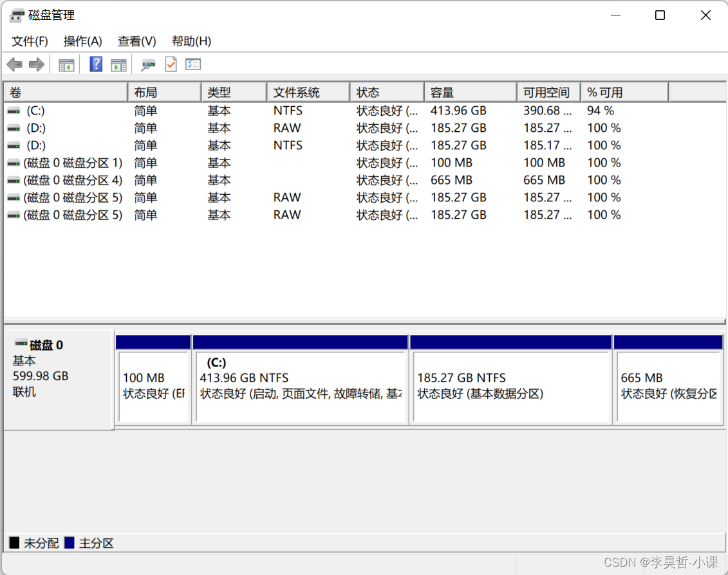
Task: Click the 390.68 free space cell
Action: 547,111
